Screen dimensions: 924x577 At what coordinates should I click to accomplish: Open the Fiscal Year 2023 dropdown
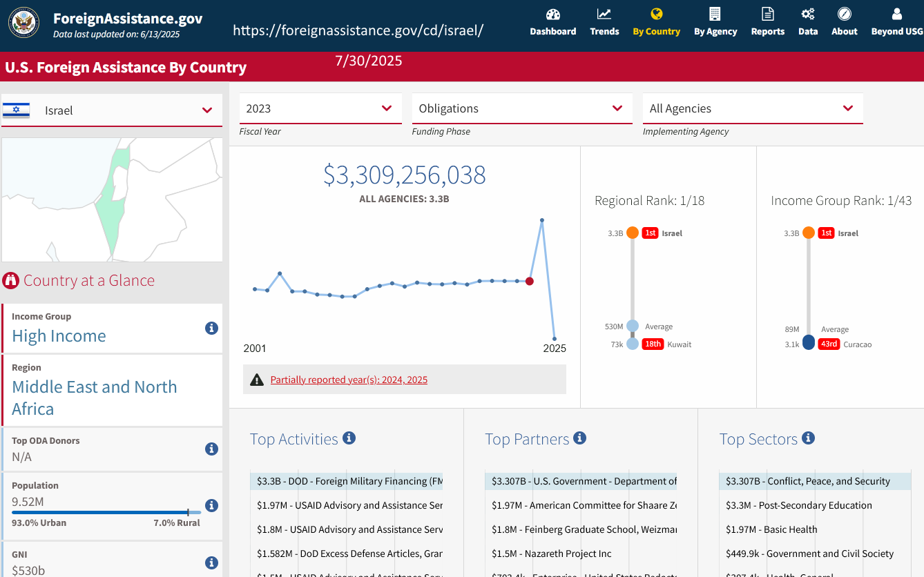[x=320, y=108]
